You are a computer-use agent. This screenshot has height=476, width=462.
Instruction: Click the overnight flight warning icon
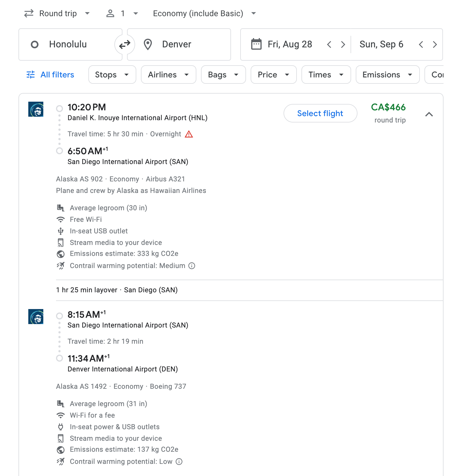pyautogui.click(x=189, y=134)
